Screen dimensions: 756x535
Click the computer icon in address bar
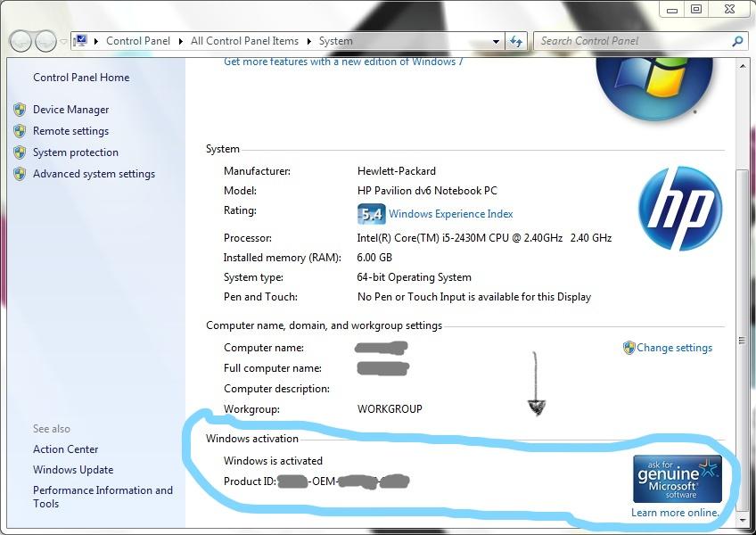pyautogui.click(x=81, y=41)
